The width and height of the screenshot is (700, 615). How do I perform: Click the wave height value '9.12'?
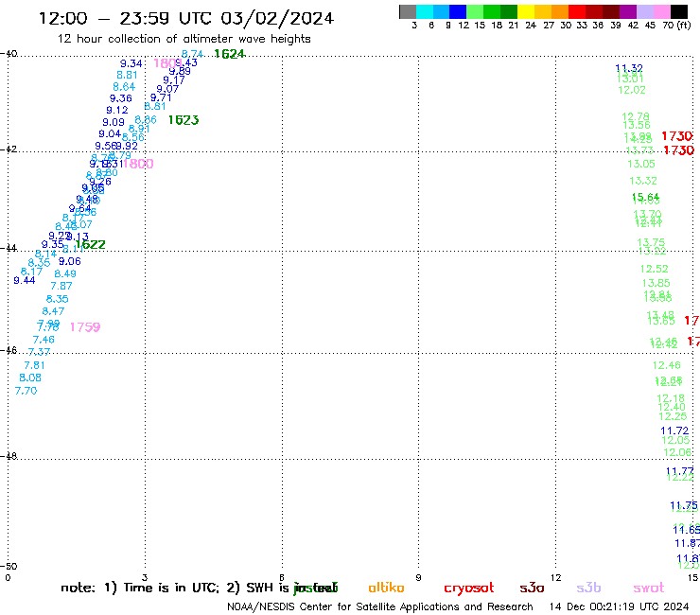tap(117, 110)
